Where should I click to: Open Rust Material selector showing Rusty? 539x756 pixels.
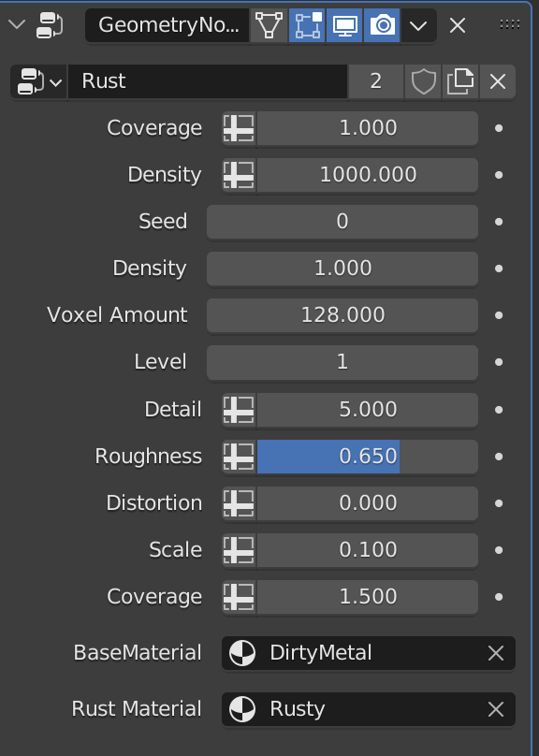pos(369,709)
